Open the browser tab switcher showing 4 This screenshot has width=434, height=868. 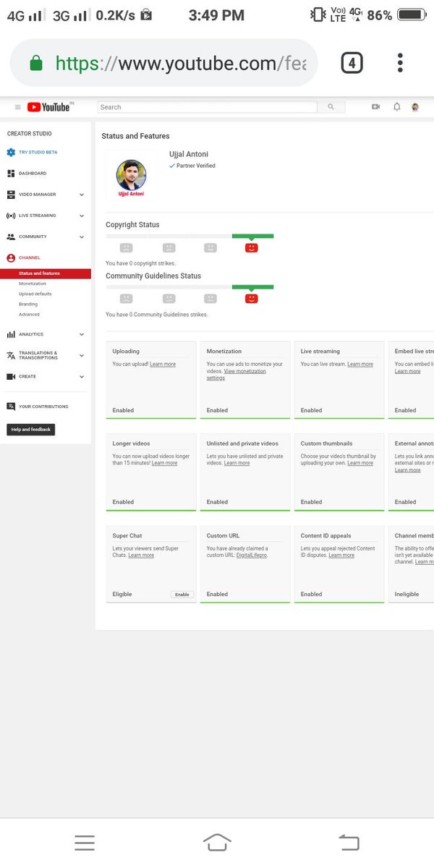tap(352, 63)
